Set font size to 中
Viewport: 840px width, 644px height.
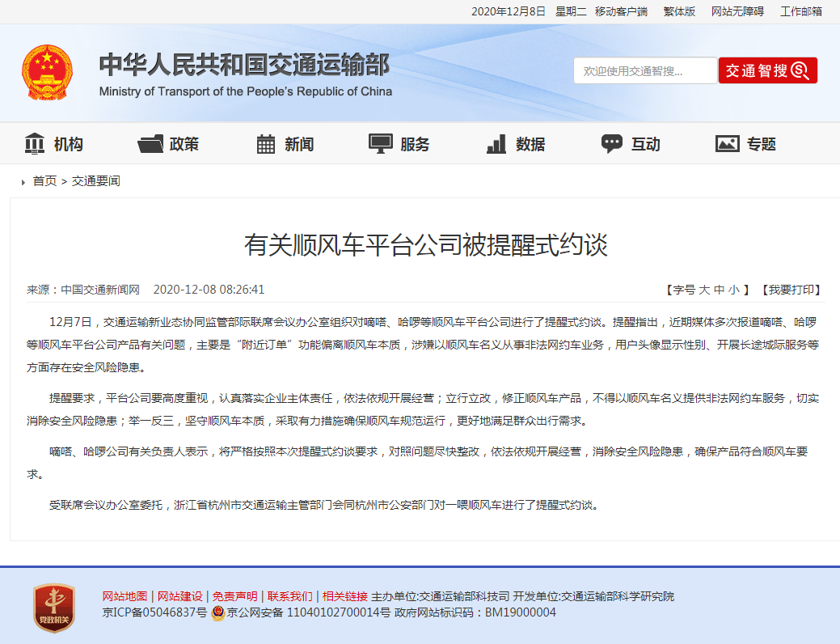719,290
